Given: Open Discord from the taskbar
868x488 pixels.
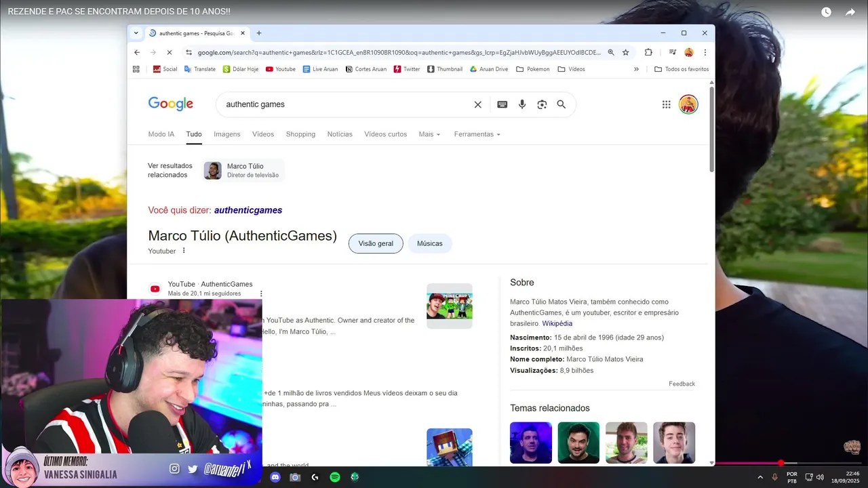Looking at the screenshot, I should point(275,477).
